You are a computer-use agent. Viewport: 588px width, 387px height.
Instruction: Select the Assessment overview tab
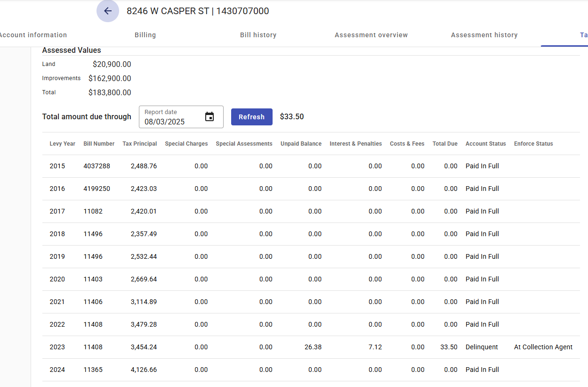(x=371, y=35)
